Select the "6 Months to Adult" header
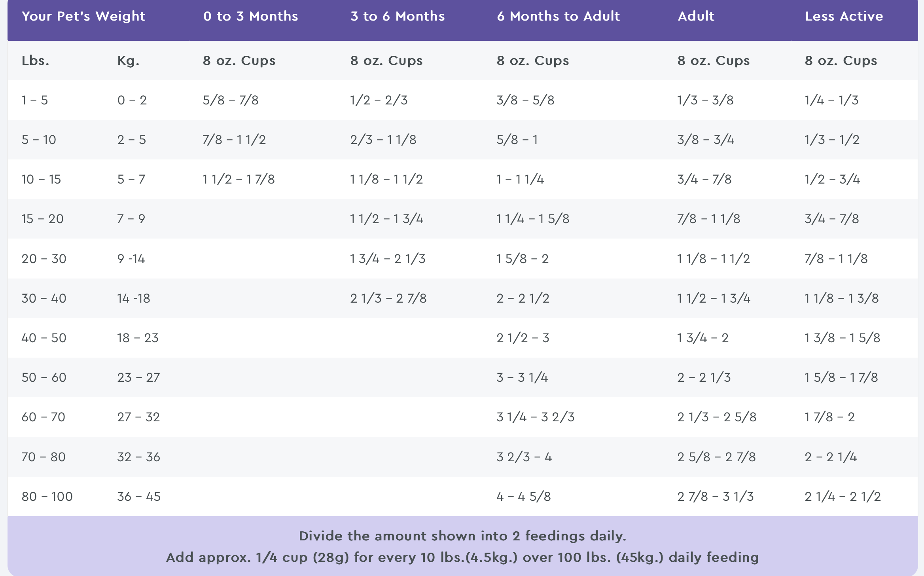 click(558, 16)
